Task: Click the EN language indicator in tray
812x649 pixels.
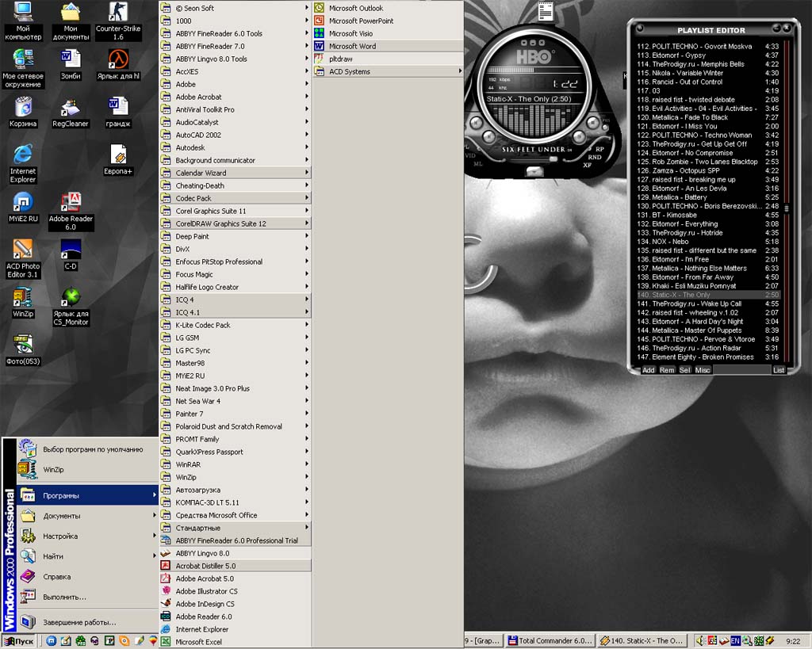Action: click(x=735, y=641)
